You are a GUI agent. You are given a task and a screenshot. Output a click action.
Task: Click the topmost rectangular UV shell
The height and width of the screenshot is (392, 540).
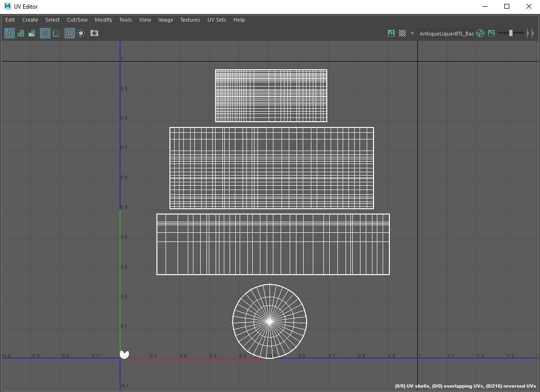click(271, 96)
